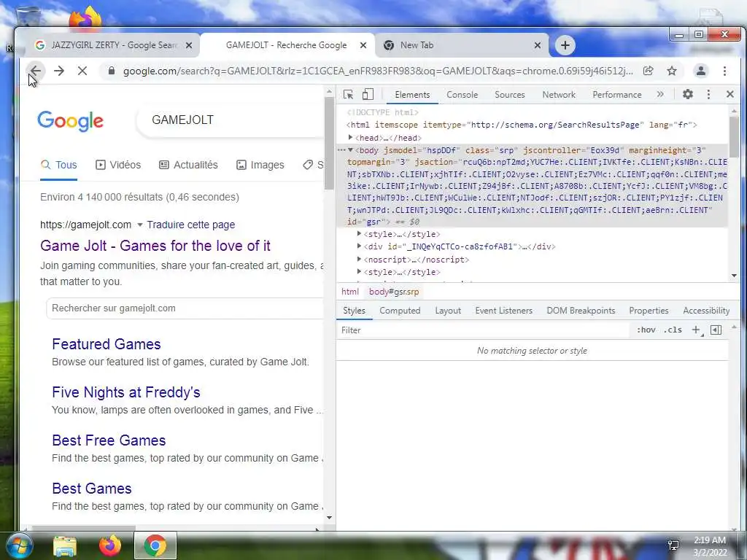Screen dimensions: 747x560
Task: Switch to the Layout pane
Action: point(448,311)
